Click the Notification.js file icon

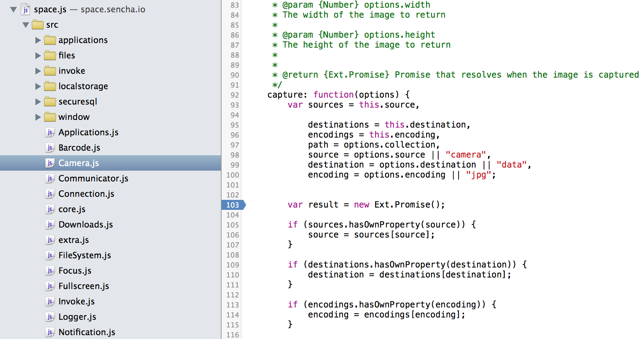click(x=50, y=332)
